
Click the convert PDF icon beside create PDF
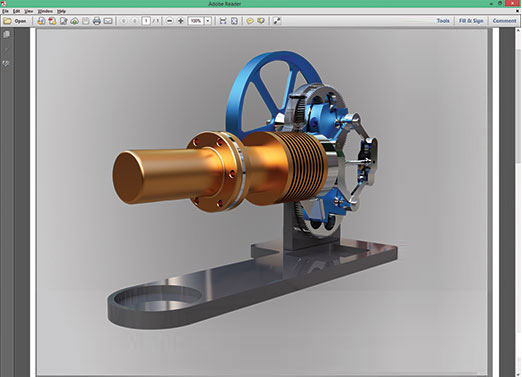point(52,21)
